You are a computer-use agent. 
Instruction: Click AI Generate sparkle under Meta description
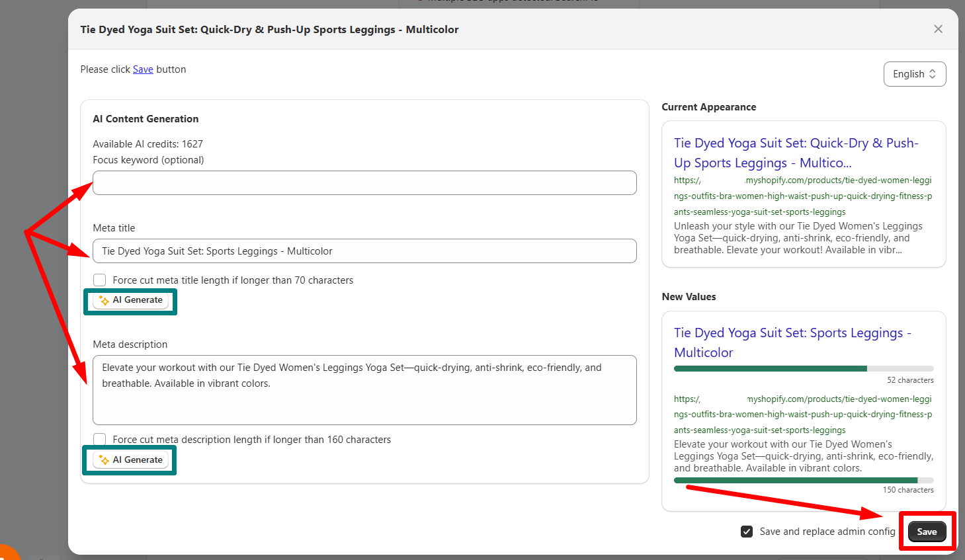tap(104, 460)
